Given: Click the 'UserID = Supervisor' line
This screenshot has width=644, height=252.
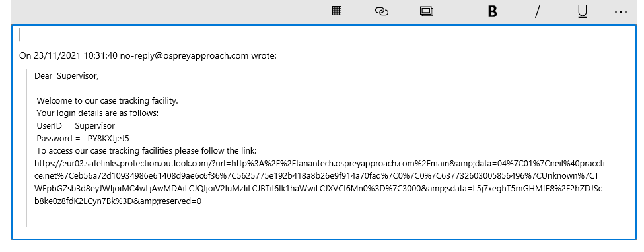Looking at the screenshot, I should (75, 125).
